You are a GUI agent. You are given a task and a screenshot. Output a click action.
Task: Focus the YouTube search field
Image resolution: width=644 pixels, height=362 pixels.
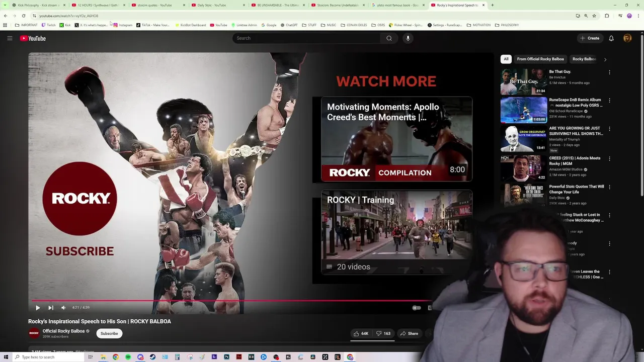point(307,38)
